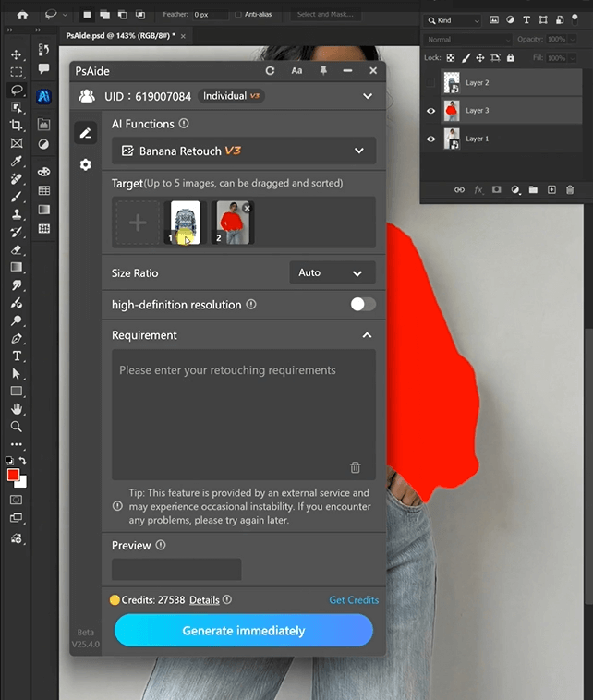
Task: Select the Path Selection tool
Action: point(17,374)
